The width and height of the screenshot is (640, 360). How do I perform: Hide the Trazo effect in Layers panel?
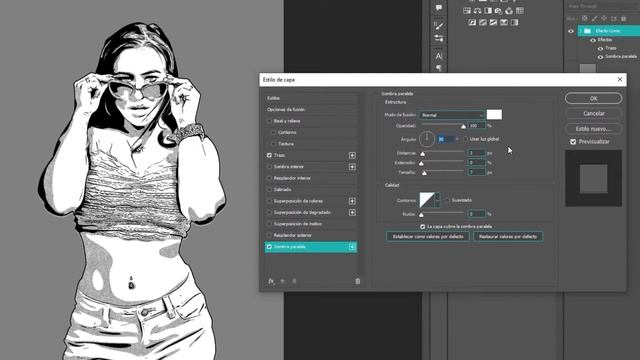(600, 49)
